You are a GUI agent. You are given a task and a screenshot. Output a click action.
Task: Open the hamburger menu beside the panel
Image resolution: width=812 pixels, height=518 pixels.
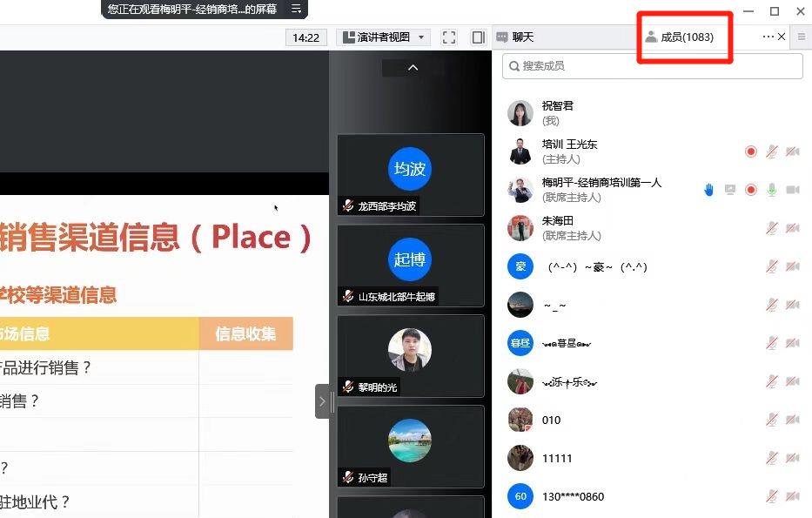point(802,37)
